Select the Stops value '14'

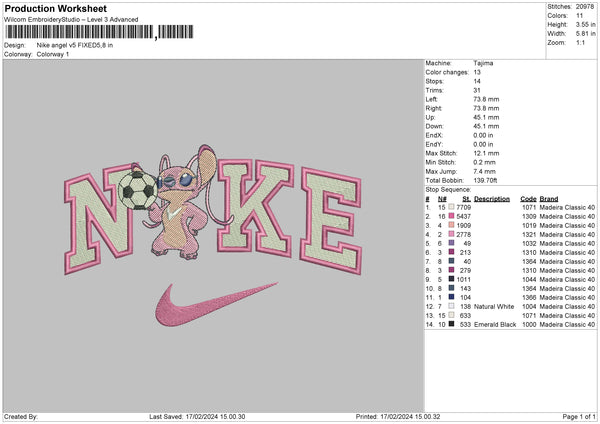tap(477, 81)
